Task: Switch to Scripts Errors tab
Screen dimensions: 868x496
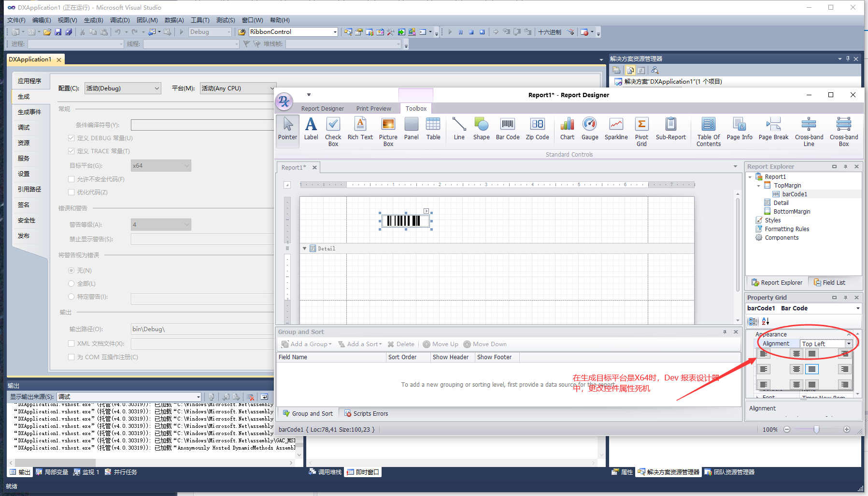Action: [366, 413]
